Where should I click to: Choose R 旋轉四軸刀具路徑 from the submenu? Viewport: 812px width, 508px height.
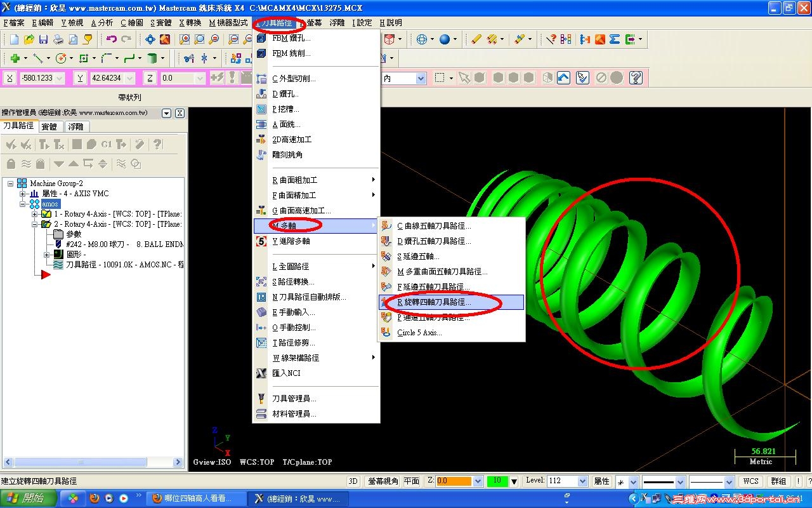(451, 302)
